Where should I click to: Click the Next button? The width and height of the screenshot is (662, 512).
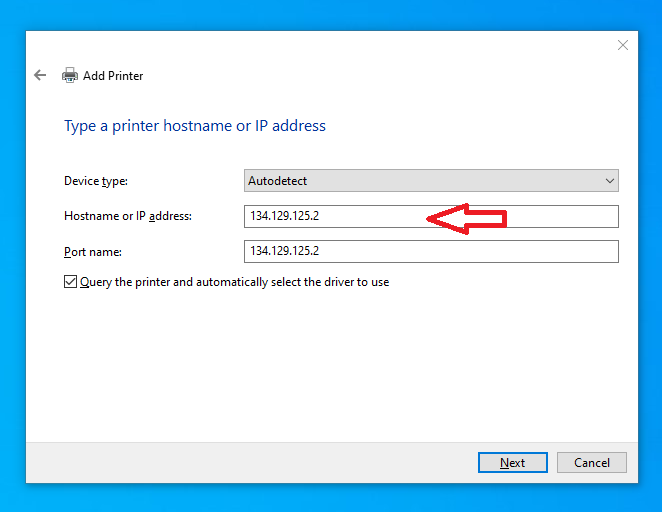coord(512,462)
